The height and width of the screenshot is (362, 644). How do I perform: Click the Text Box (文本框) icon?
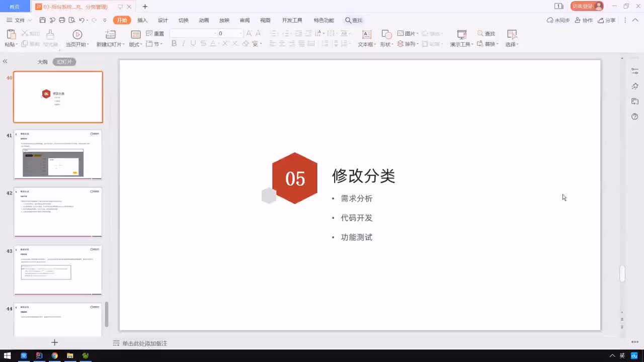pos(367,34)
